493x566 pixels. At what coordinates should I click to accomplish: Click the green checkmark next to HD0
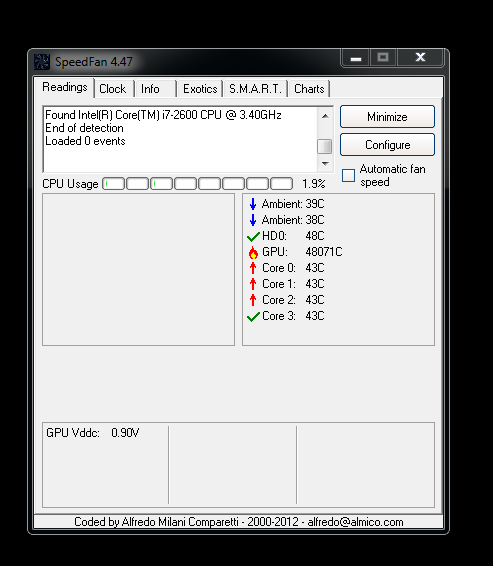tap(253, 236)
